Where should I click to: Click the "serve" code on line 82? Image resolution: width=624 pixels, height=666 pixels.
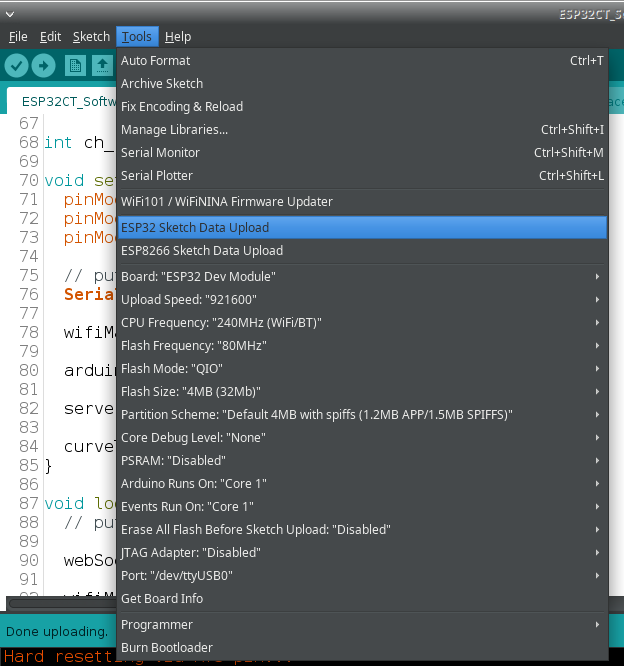pos(89,409)
